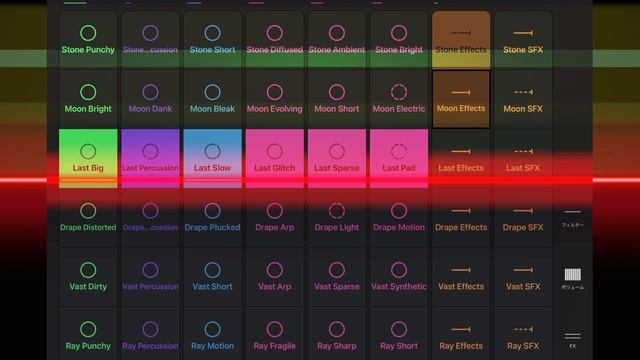Screen dimensions: 640x360
Task: Trigger the Moon Evolving cell
Action: 275,99
